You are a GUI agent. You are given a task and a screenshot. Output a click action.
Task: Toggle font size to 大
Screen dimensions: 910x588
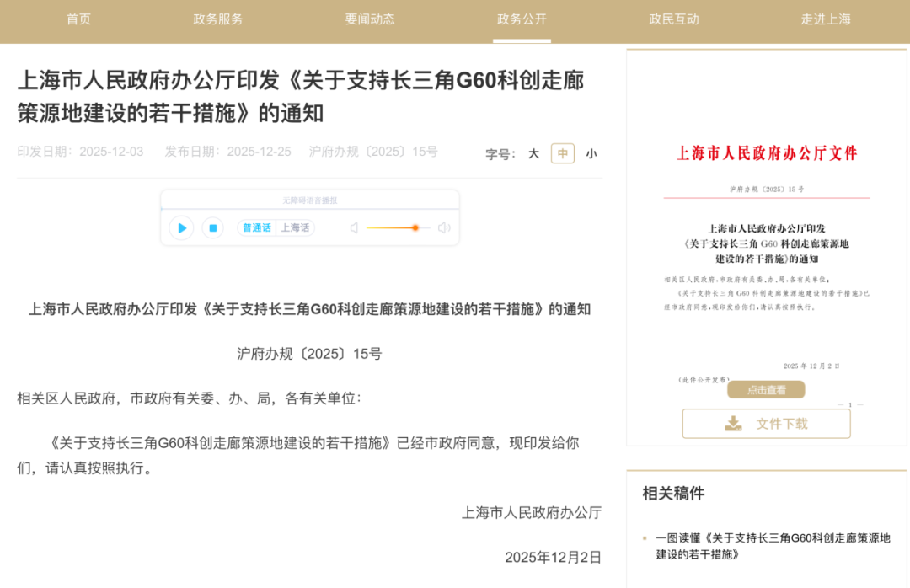[533, 153]
